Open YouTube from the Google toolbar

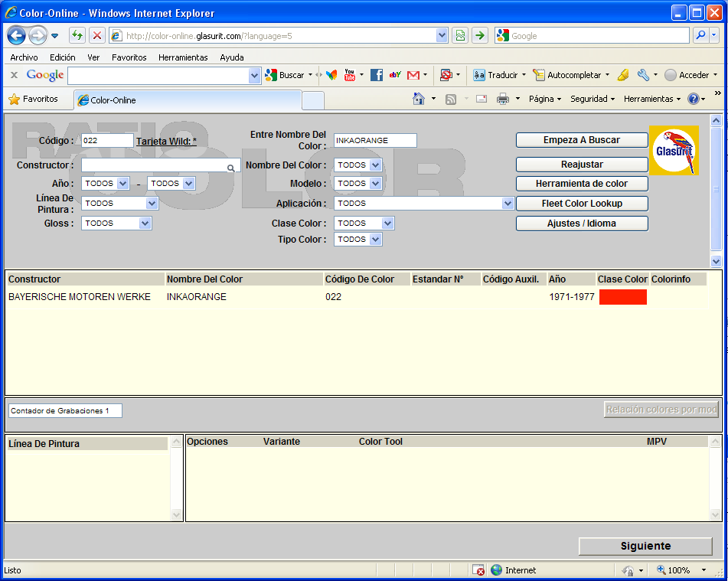pos(350,75)
